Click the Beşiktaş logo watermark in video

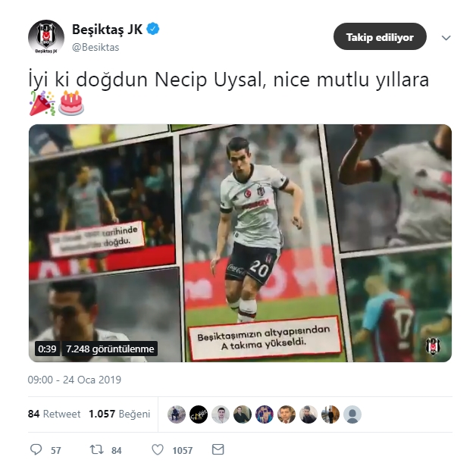point(433,346)
